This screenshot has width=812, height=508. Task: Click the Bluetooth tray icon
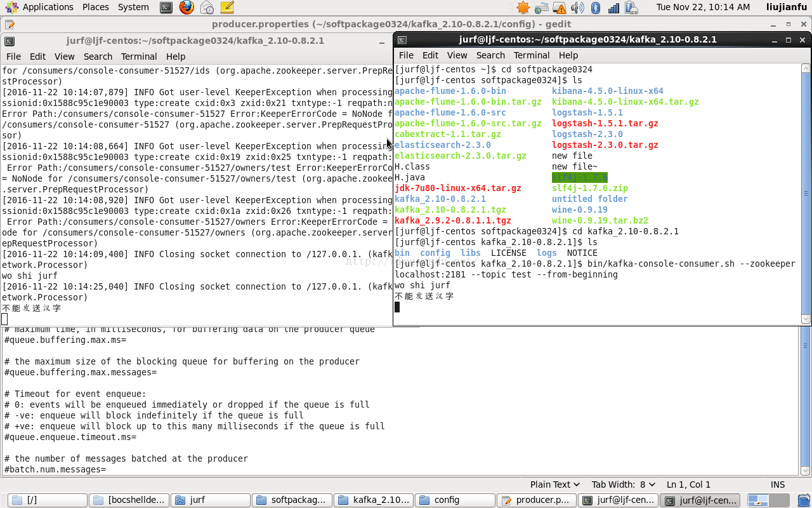[596, 8]
